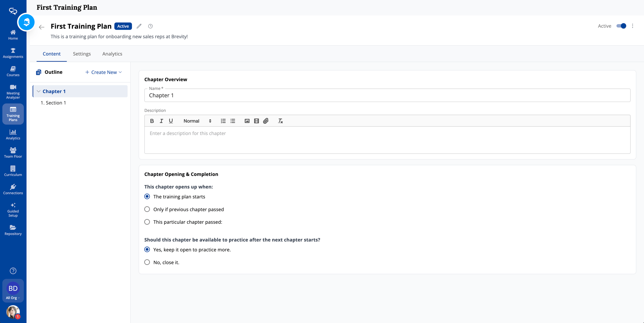Open Home in the sidebar
Screen dimensions: 644x323
(x=13, y=35)
